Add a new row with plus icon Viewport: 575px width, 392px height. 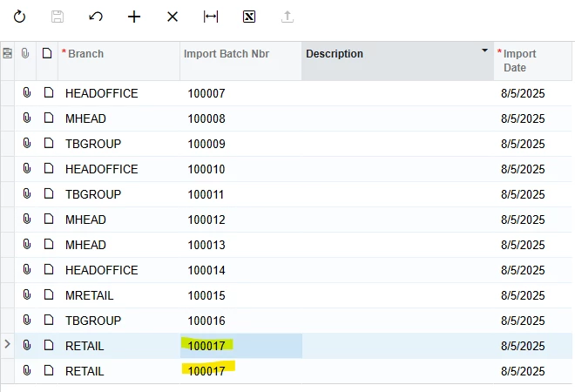pos(134,17)
